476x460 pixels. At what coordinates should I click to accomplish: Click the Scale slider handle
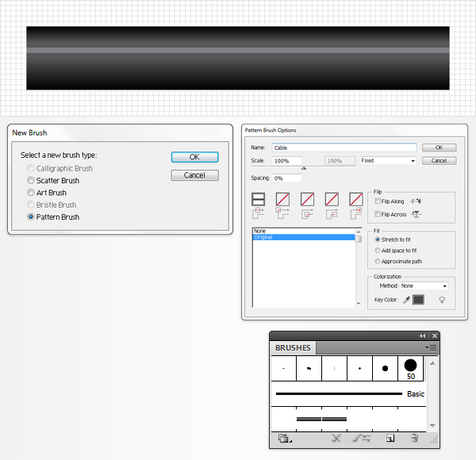tap(304, 168)
